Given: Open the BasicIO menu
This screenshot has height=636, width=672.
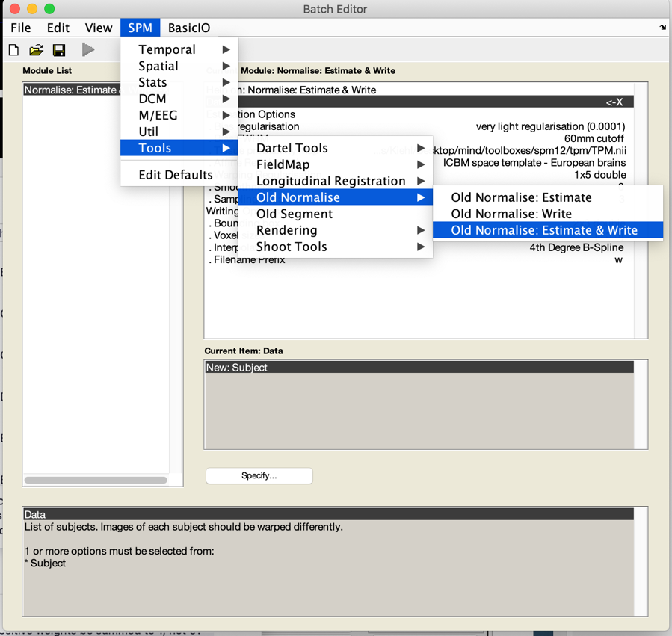Looking at the screenshot, I should 189,28.
